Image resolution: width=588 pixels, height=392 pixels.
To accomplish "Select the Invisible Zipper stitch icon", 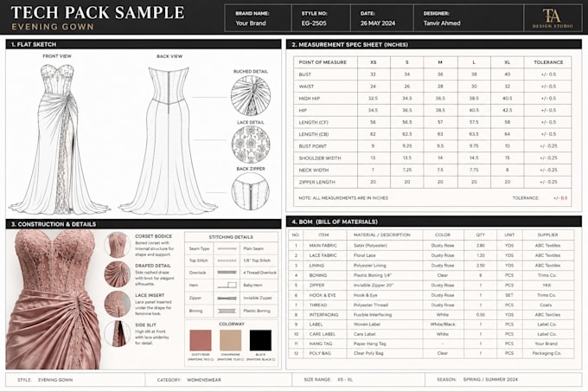I will pyautogui.click(x=227, y=299).
